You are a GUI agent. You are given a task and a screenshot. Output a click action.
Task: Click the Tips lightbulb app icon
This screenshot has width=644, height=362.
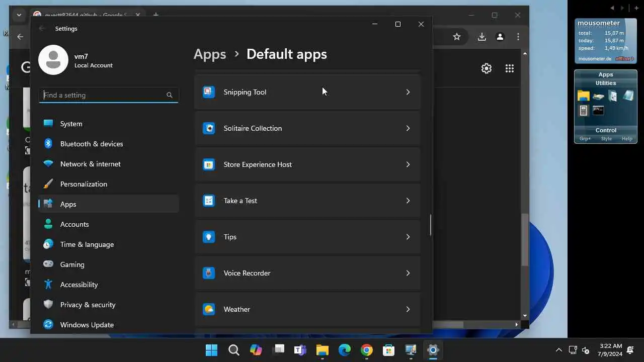209,237
